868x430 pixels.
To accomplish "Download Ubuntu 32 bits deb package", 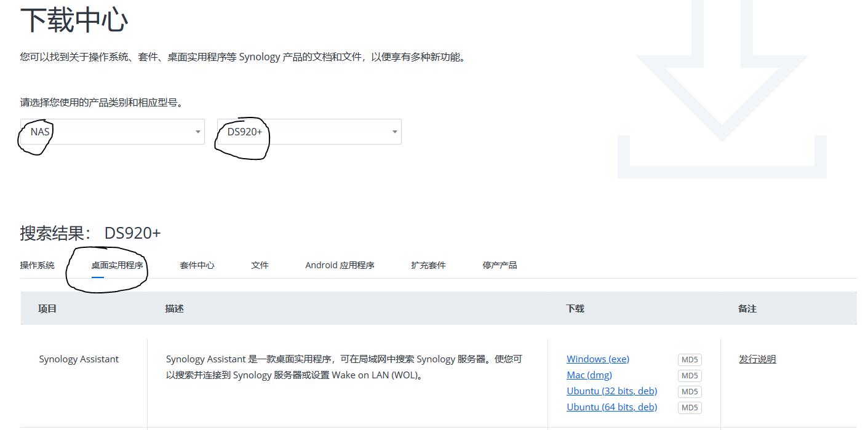I will [611, 391].
